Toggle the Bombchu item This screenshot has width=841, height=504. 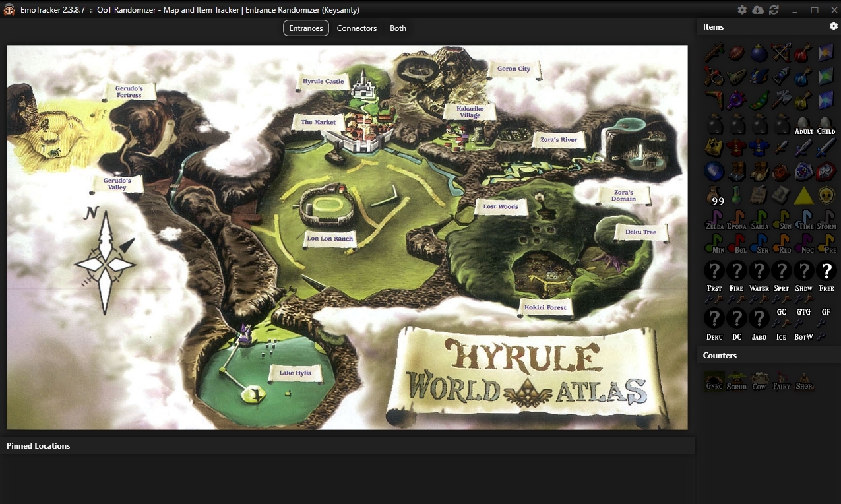[759, 77]
